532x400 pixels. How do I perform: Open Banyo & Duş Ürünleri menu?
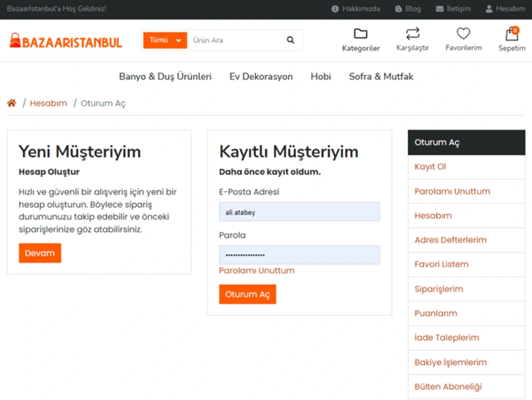coord(165,76)
